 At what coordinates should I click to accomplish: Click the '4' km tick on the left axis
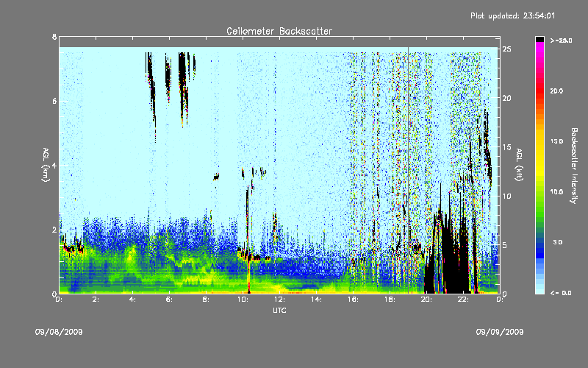click(x=54, y=165)
